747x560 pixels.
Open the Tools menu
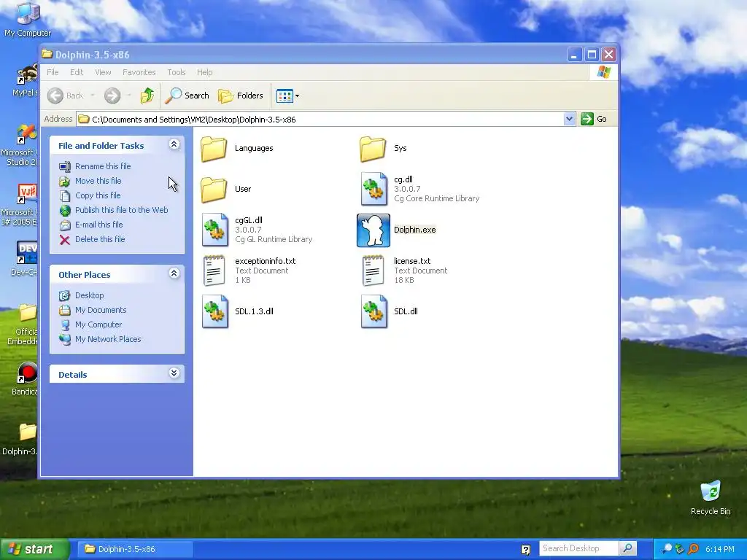(177, 72)
